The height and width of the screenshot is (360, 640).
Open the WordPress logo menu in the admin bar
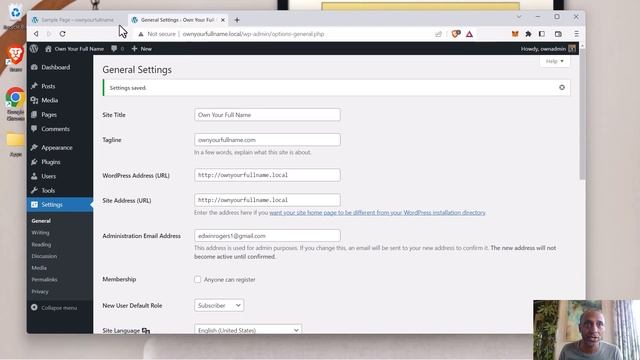34,49
